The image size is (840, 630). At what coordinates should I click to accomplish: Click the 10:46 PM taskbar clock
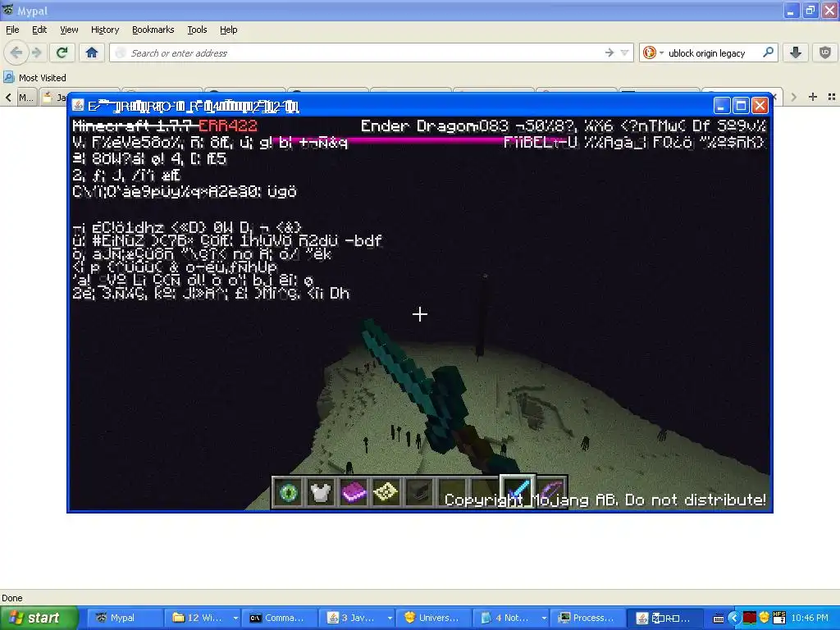click(x=810, y=618)
